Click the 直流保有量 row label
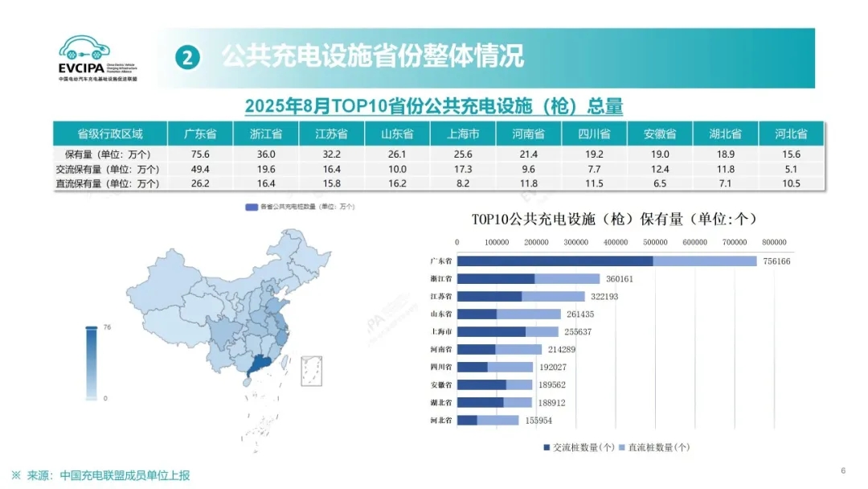 click(x=110, y=183)
